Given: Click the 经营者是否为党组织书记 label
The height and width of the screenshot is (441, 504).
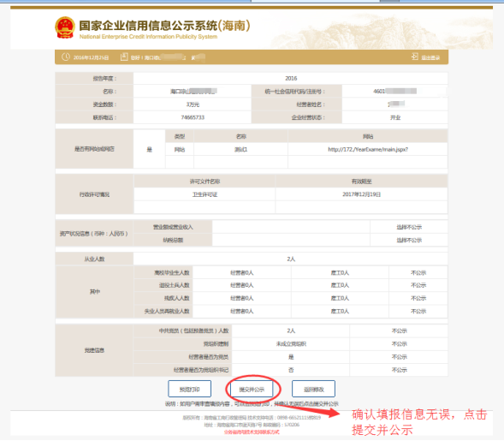Looking at the screenshot, I should click(201, 370).
